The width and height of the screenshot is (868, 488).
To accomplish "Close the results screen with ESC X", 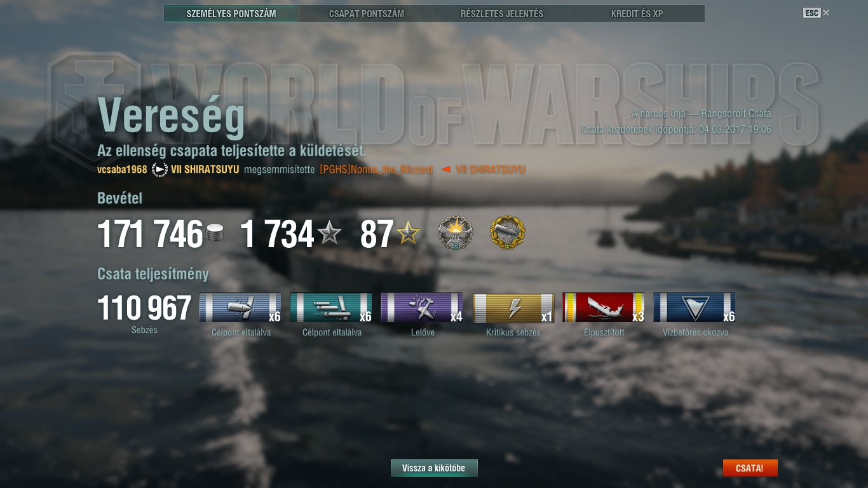I will tap(817, 13).
